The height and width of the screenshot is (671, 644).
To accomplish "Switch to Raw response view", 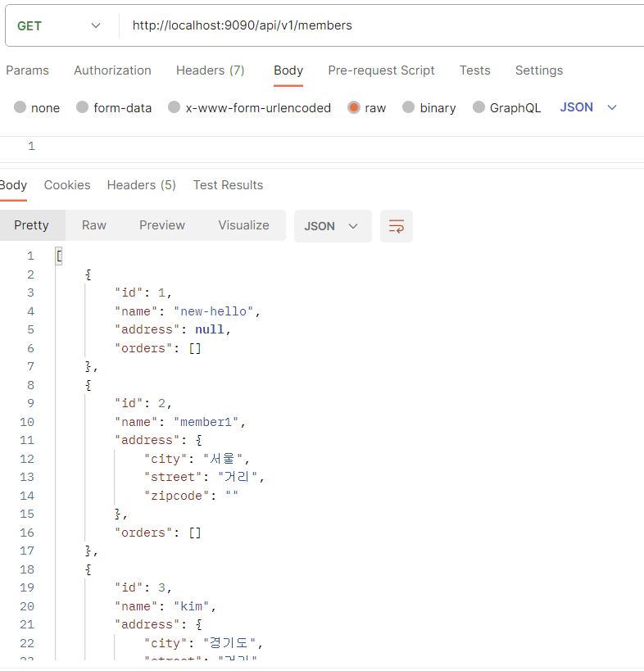I will click(94, 225).
